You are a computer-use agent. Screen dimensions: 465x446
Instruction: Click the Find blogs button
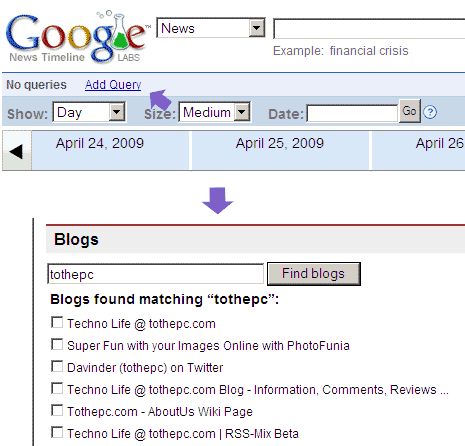point(314,274)
